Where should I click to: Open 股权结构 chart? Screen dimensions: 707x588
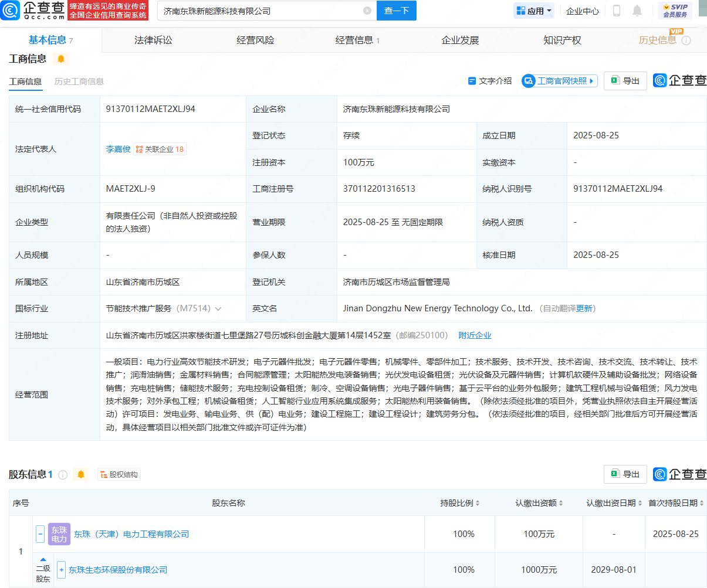[x=119, y=474]
